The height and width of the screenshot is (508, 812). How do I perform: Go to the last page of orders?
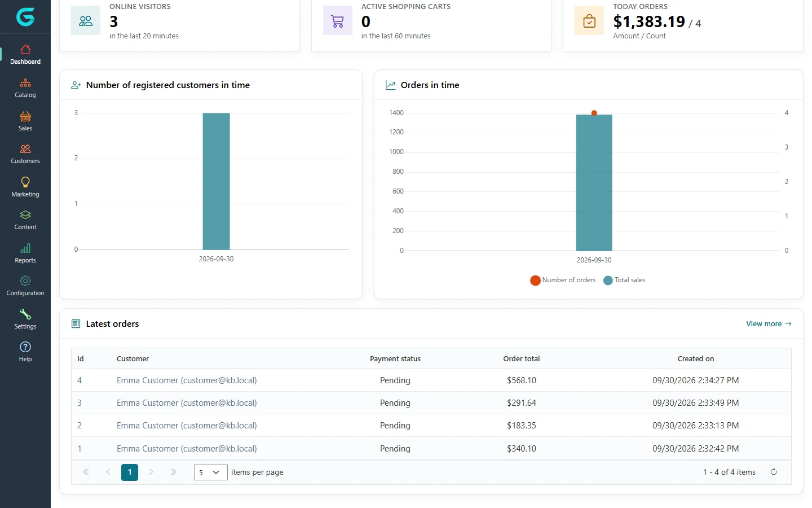[174, 472]
